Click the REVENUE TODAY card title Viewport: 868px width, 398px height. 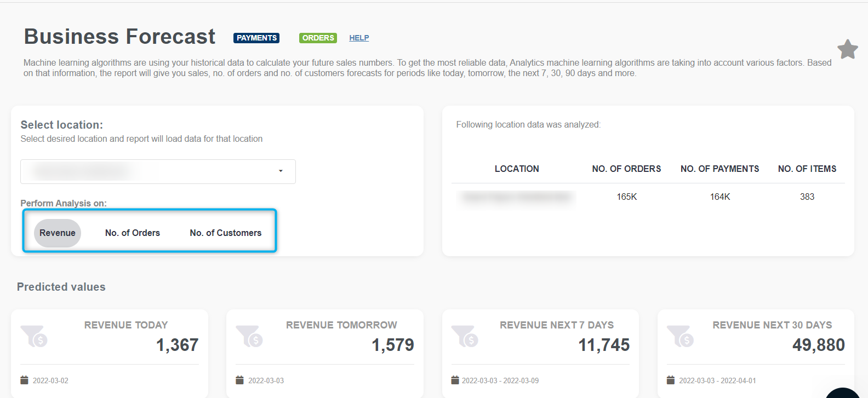pos(126,325)
